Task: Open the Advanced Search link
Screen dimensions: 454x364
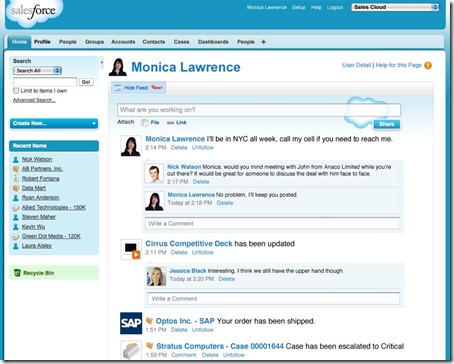Action: [34, 100]
